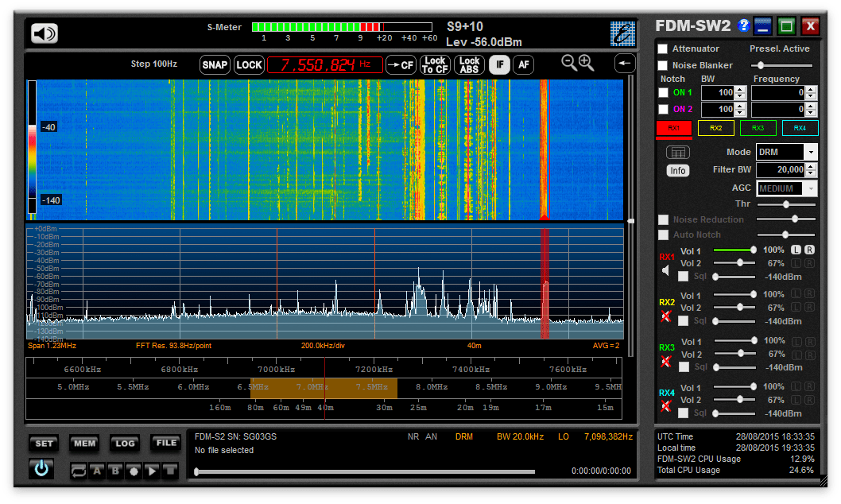Unmute the RX2 speaker icon

[665, 316]
